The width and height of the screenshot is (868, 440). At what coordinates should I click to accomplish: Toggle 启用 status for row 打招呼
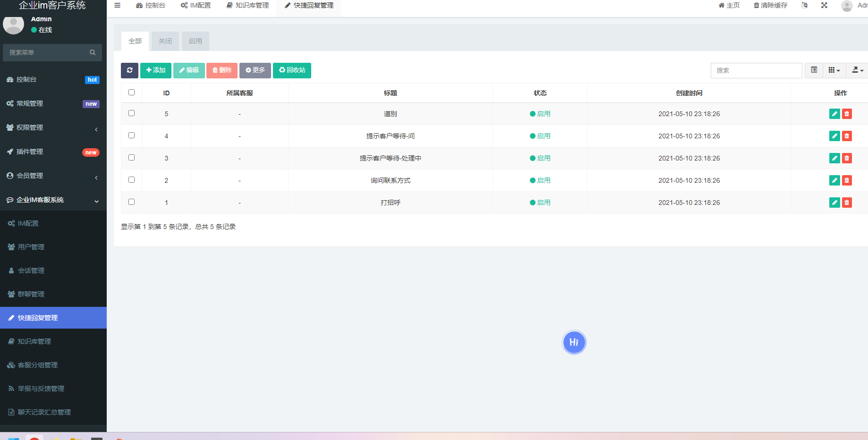tap(540, 203)
